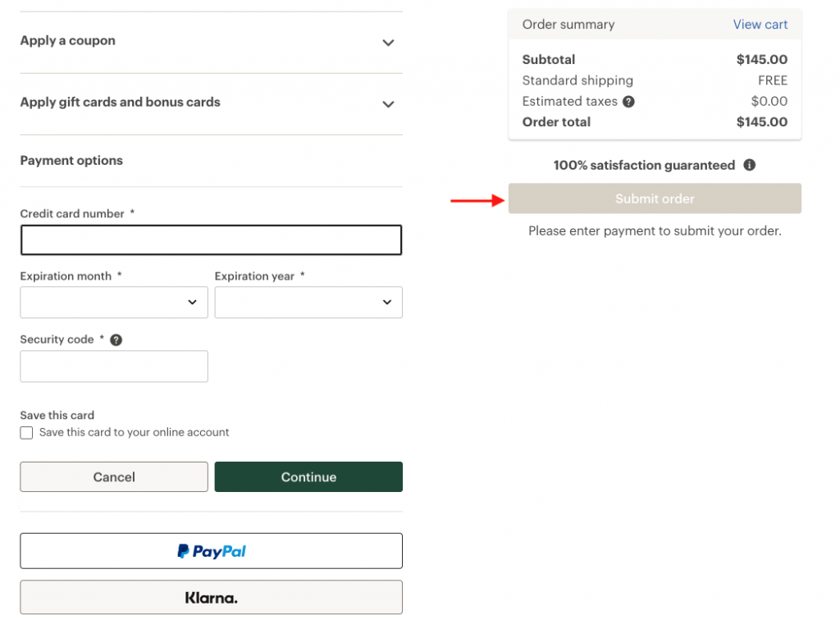Click the Apply a coupon heading
This screenshot has width=840, height=624.
coord(67,41)
